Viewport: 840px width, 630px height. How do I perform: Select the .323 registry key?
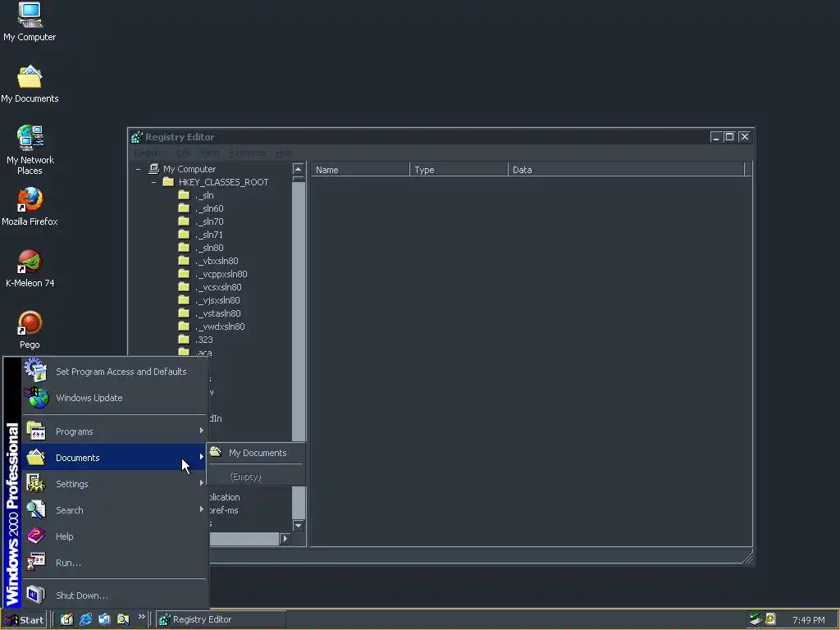coord(203,340)
